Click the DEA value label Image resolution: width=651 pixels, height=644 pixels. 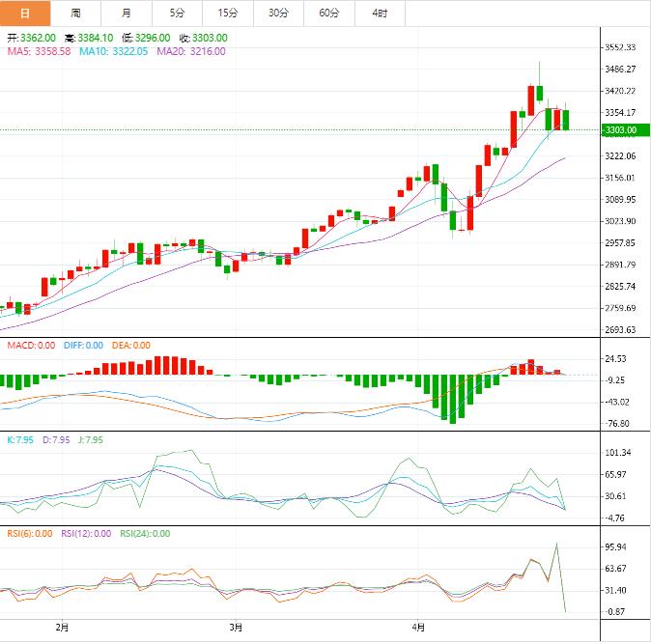pos(129,345)
